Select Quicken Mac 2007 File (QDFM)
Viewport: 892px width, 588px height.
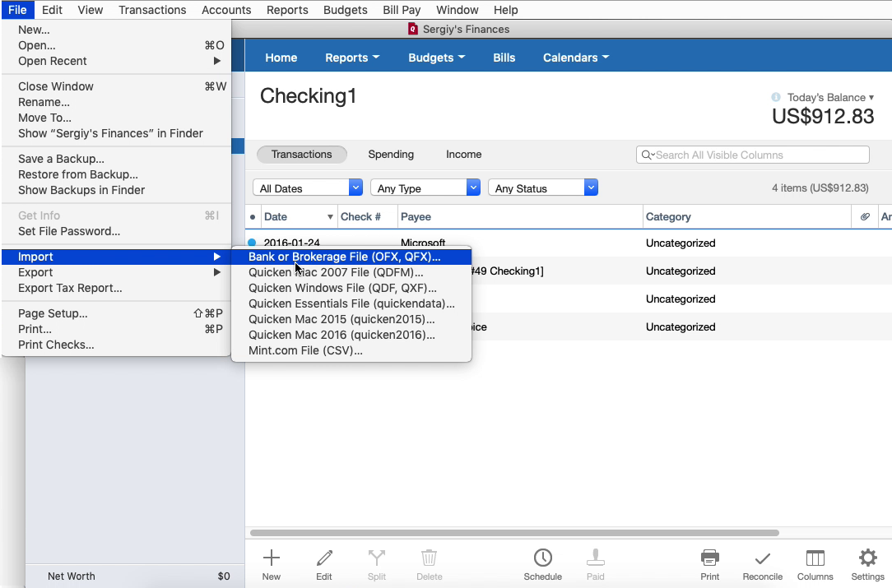pos(351,272)
